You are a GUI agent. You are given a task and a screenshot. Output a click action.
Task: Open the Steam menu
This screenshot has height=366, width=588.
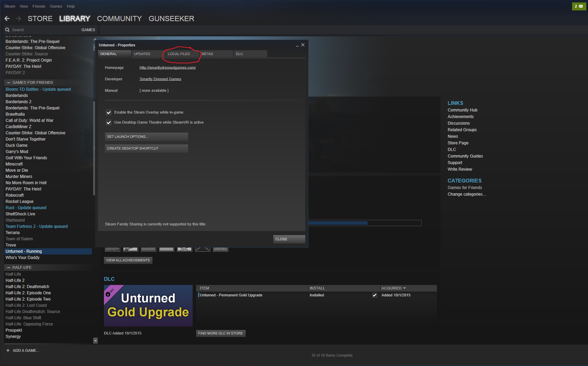10,6
